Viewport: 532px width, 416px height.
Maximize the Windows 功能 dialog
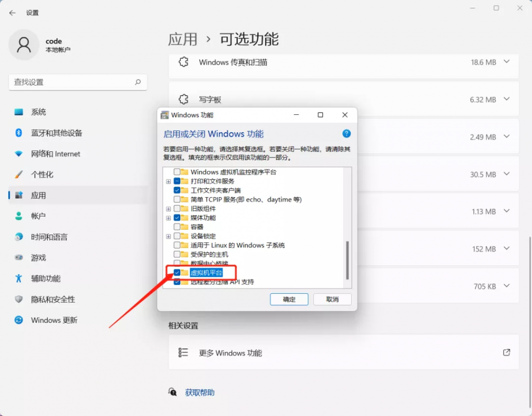pos(320,115)
